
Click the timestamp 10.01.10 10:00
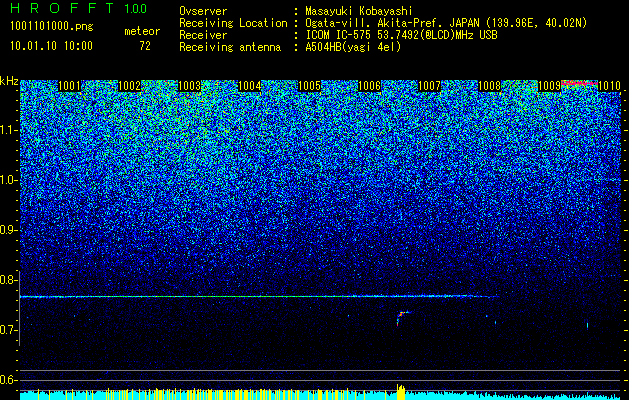[x=51, y=46]
